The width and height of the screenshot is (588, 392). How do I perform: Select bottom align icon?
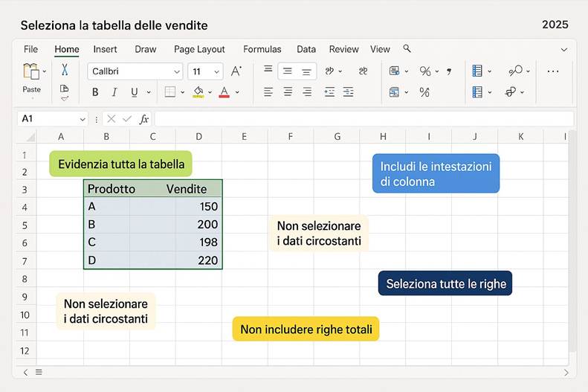[306, 72]
